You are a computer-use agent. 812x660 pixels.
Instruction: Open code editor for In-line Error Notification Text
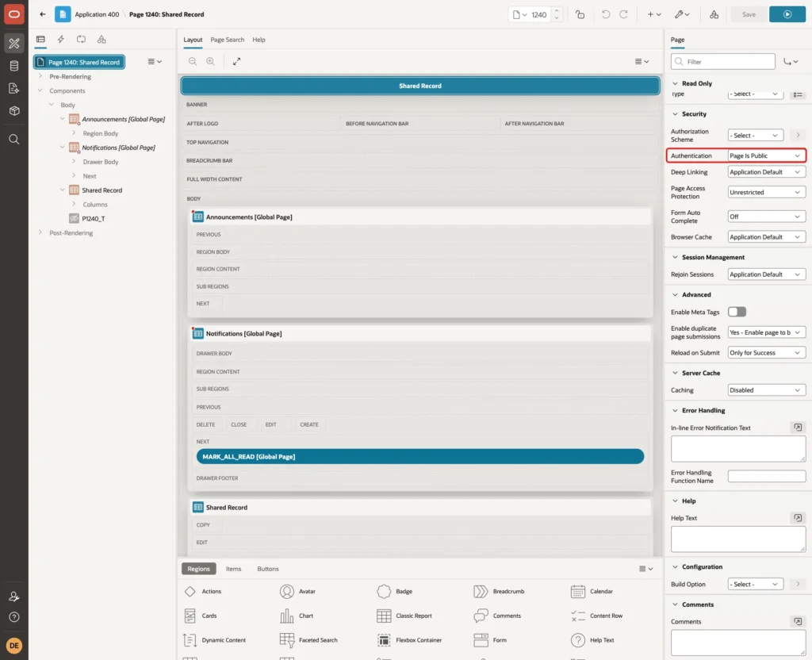coord(798,428)
